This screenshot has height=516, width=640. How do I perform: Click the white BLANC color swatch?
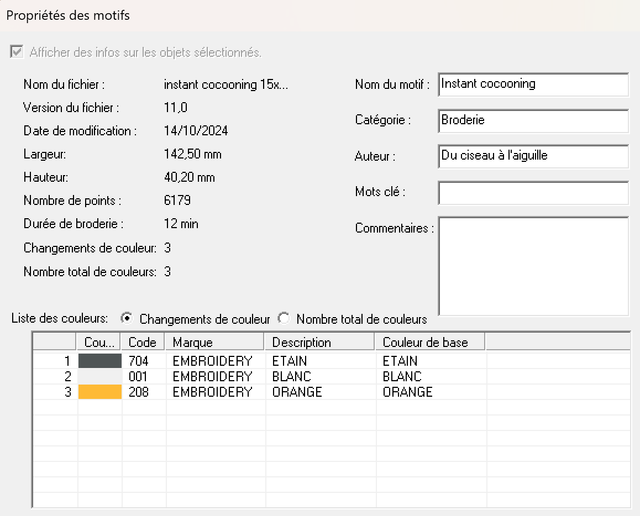[100, 377]
